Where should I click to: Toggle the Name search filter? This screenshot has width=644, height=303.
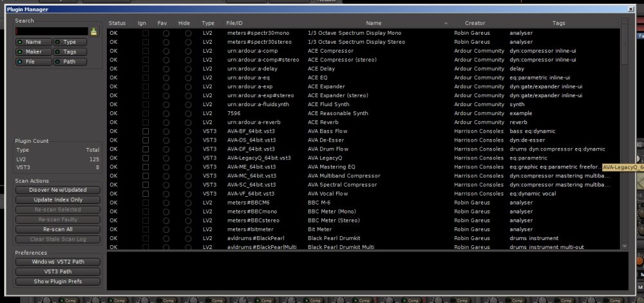point(33,42)
